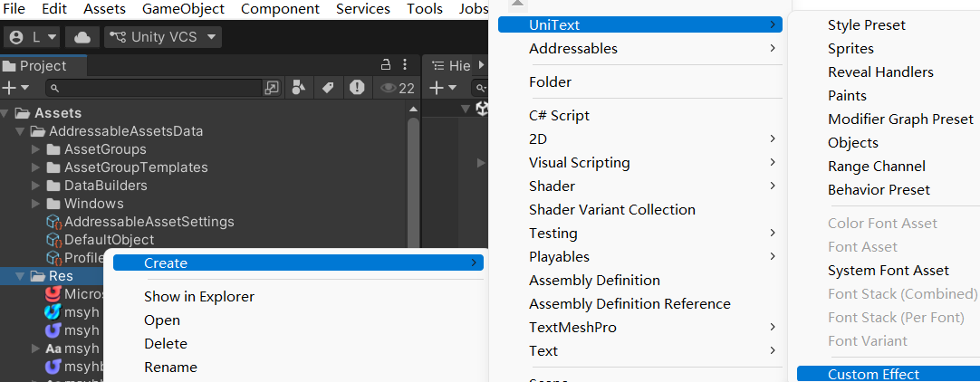Choose Open in the context menu
Image resolution: width=980 pixels, height=382 pixels.
[x=162, y=320]
